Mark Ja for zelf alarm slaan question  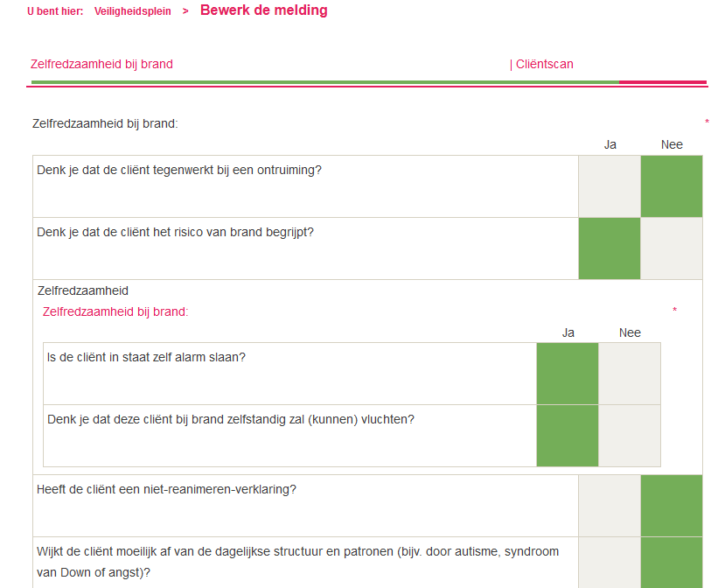point(568,374)
